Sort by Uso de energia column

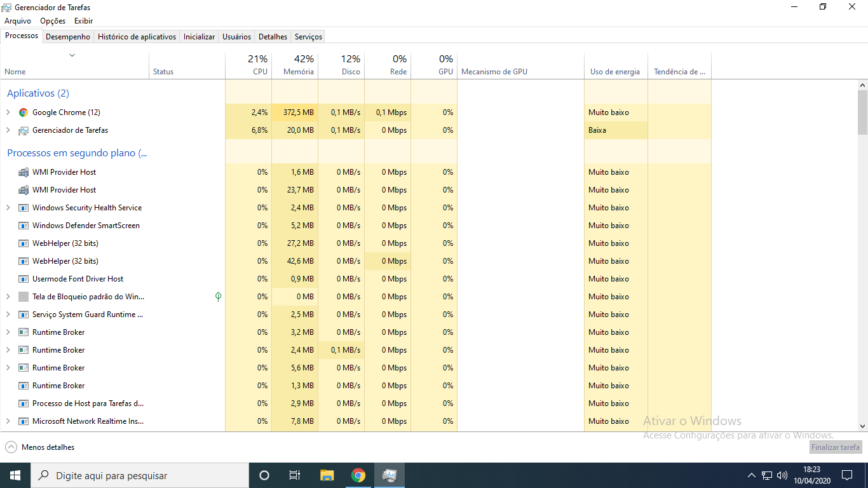tap(616, 65)
